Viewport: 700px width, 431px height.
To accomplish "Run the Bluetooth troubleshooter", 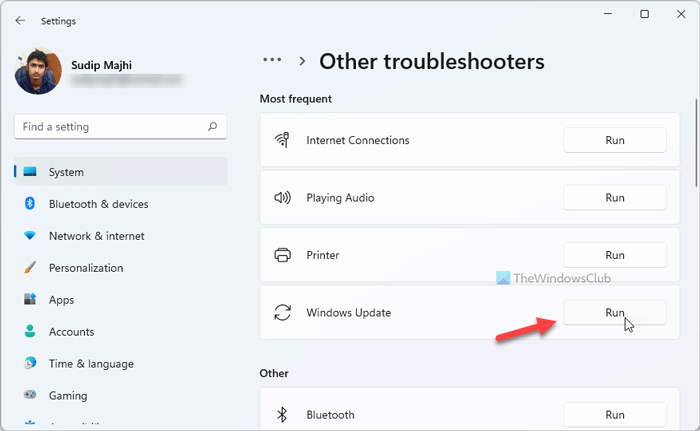I will tap(615, 415).
